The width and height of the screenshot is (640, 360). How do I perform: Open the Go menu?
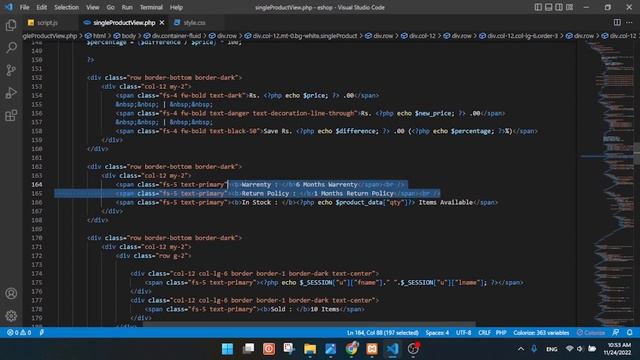pyautogui.click(x=111, y=7)
